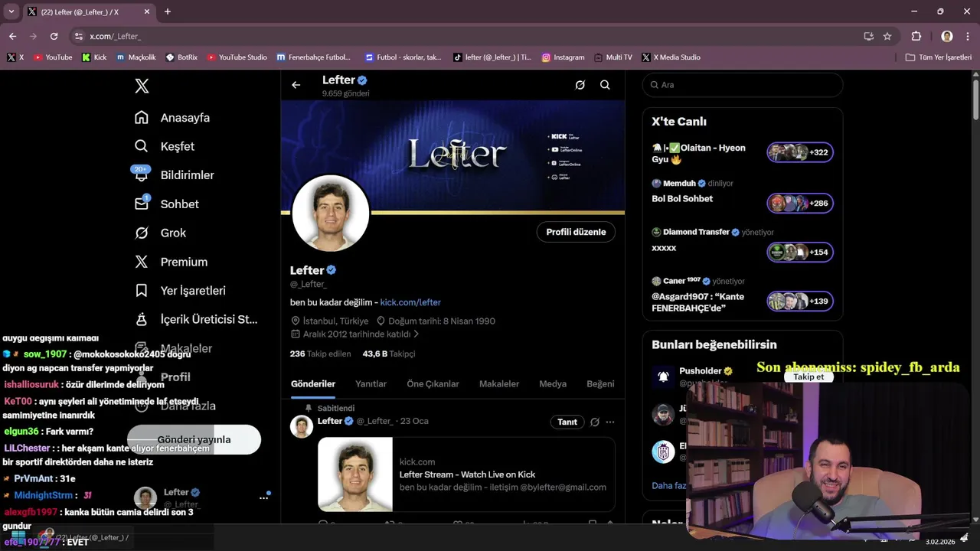Open the YouTube Studio bookmark
980x551 pixels.
(x=237, y=57)
